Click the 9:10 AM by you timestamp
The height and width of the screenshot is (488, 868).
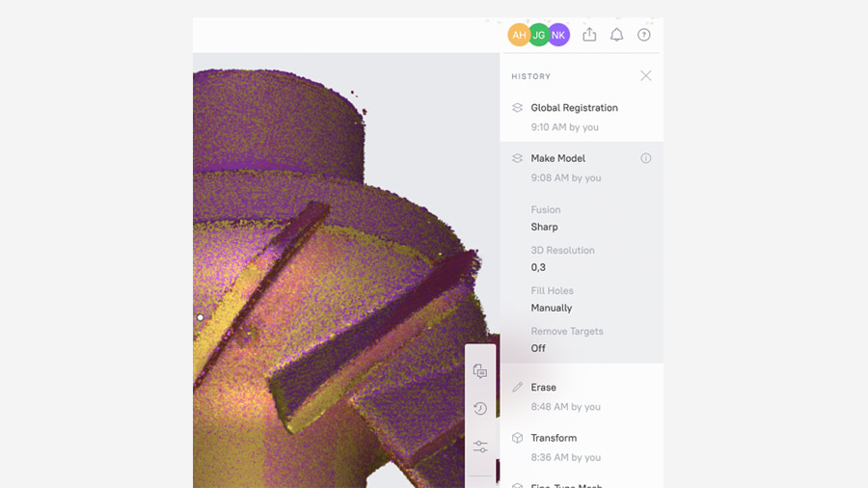564,127
